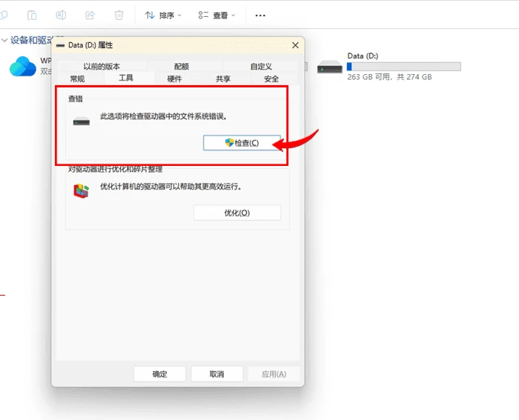Click the Data (D:) drive name in Explorer
The height and width of the screenshot is (420, 519).
tap(363, 56)
